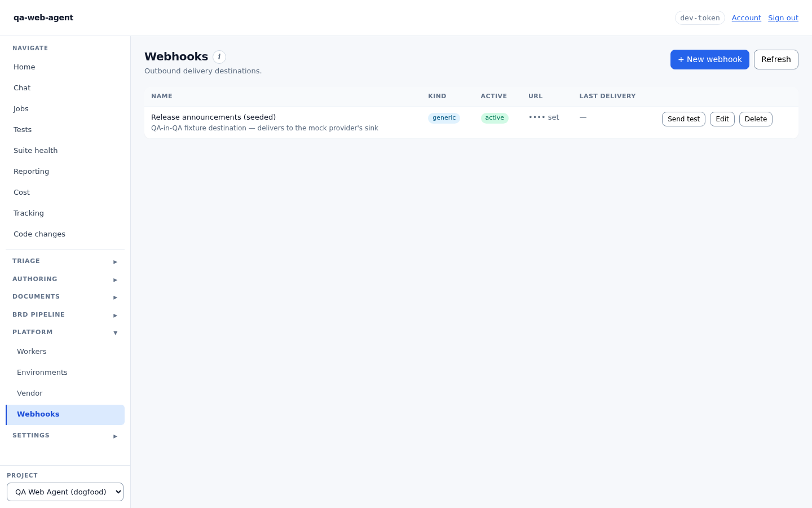Click the generic kind badge
Screen dimensions: 812x508
pyautogui.click(x=444, y=118)
